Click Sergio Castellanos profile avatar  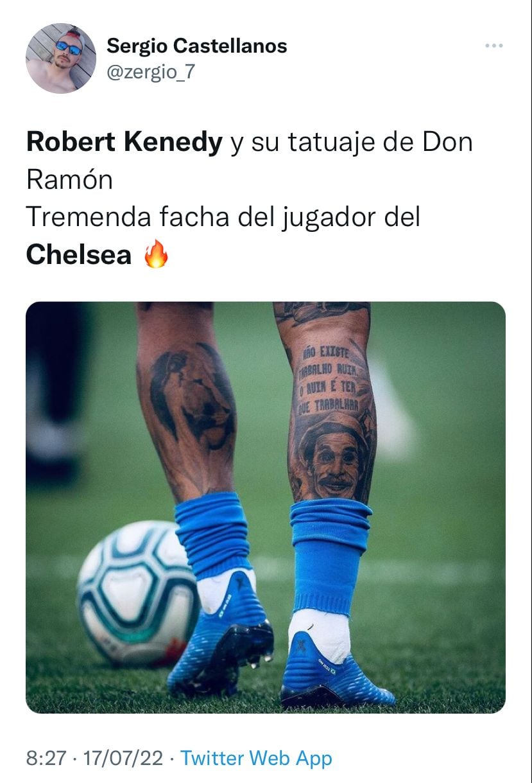(x=61, y=58)
